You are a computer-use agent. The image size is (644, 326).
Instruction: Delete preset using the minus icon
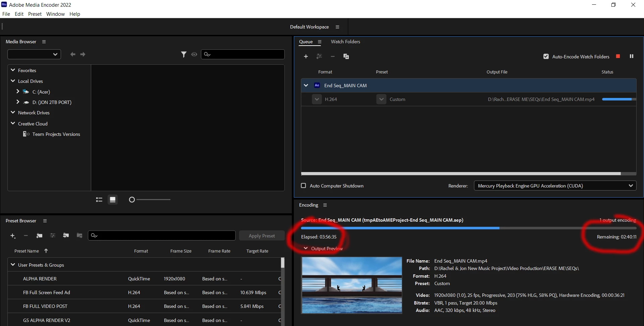click(26, 236)
